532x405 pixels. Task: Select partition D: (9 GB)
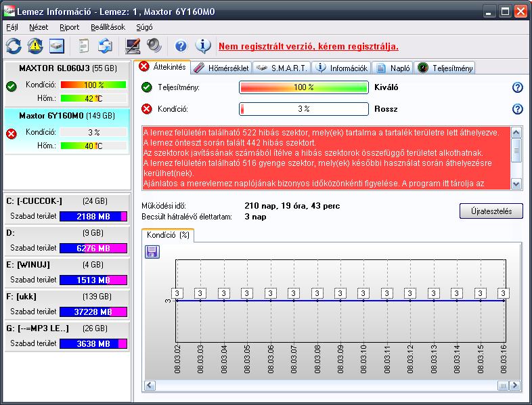67,240
